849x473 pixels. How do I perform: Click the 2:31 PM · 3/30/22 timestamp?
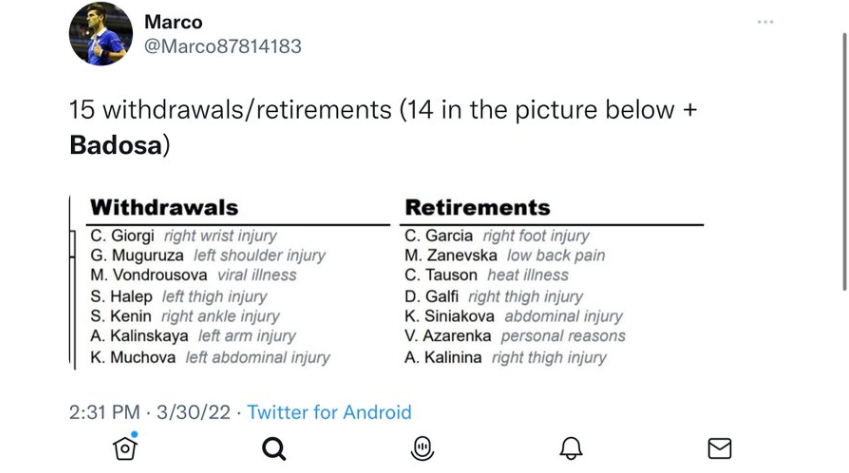150,412
